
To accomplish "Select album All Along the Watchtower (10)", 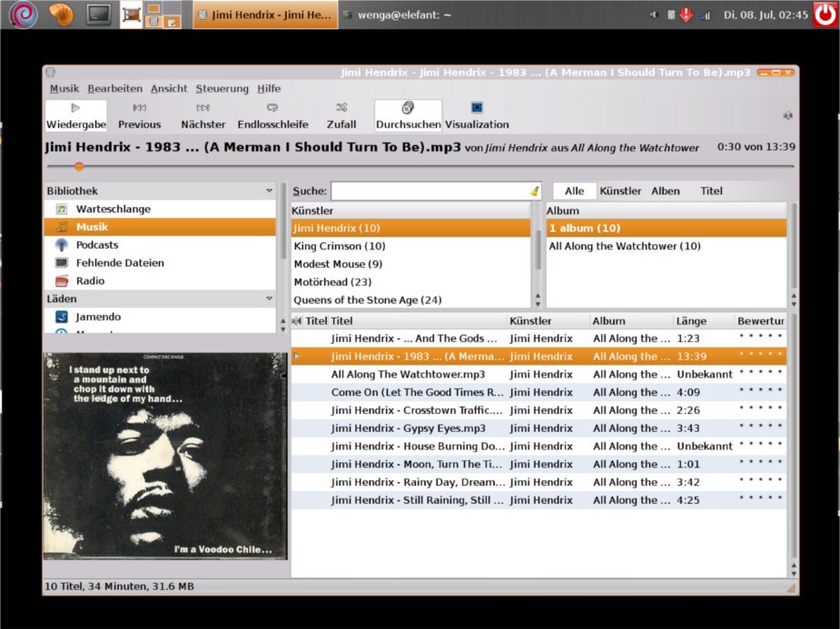I will (x=667, y=246).
